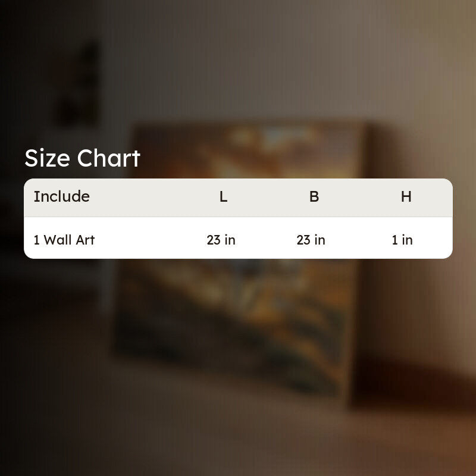Click the Size Chart heading

click(x=82, y=158)
